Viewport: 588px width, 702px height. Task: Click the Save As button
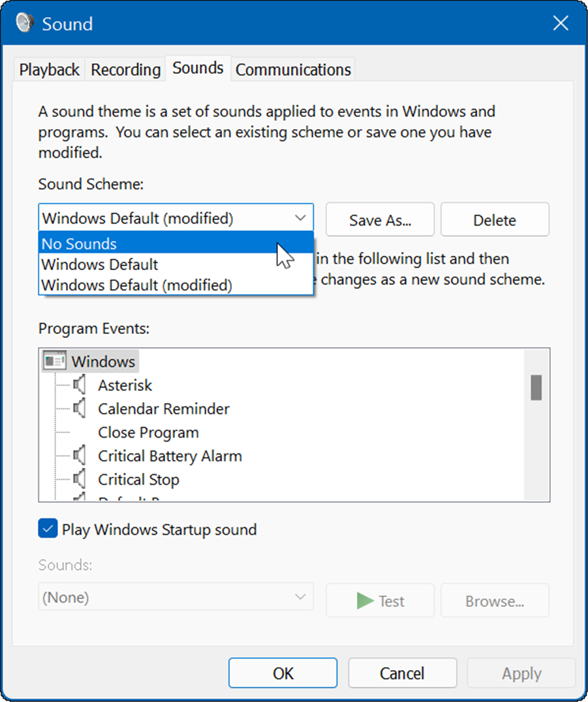point(379,219)
